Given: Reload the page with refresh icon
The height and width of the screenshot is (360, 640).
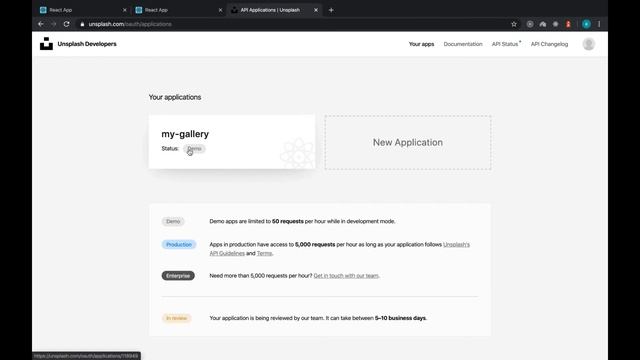Looking at the screenshot, I should pos(67,24).
